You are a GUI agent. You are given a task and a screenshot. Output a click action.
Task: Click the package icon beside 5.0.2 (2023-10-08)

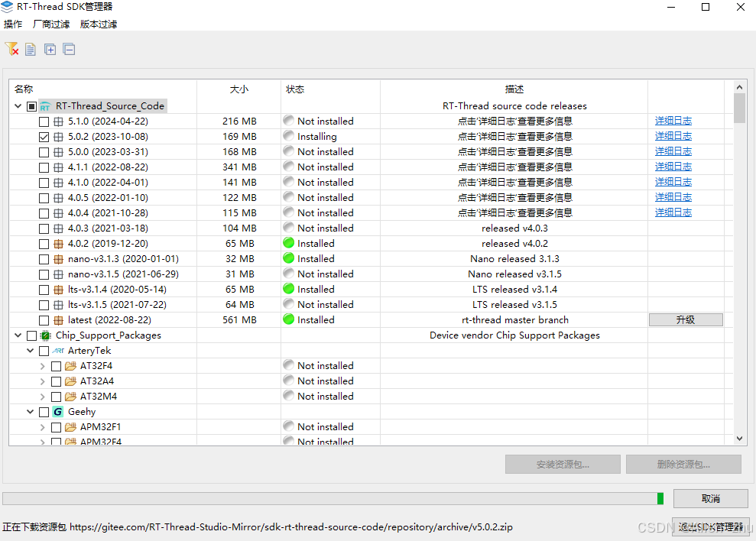58,137
